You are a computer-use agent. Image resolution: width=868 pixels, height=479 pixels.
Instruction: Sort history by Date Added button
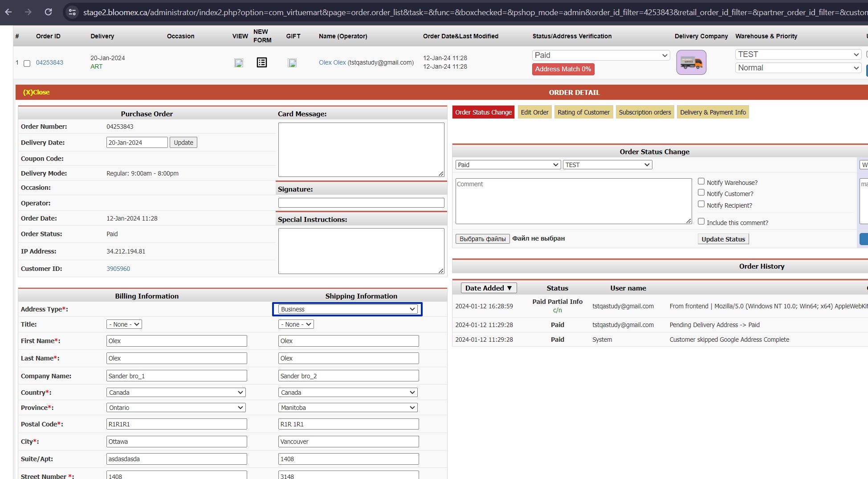click(x=489, y=288)
